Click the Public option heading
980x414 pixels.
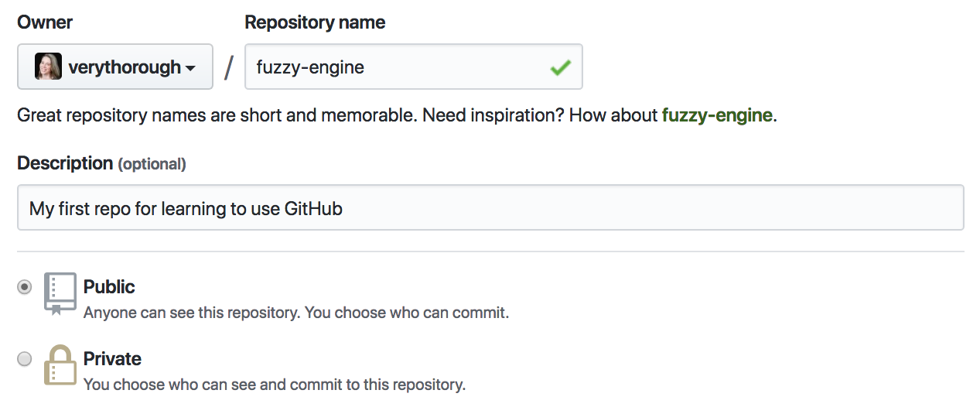(x=109, y=287)
